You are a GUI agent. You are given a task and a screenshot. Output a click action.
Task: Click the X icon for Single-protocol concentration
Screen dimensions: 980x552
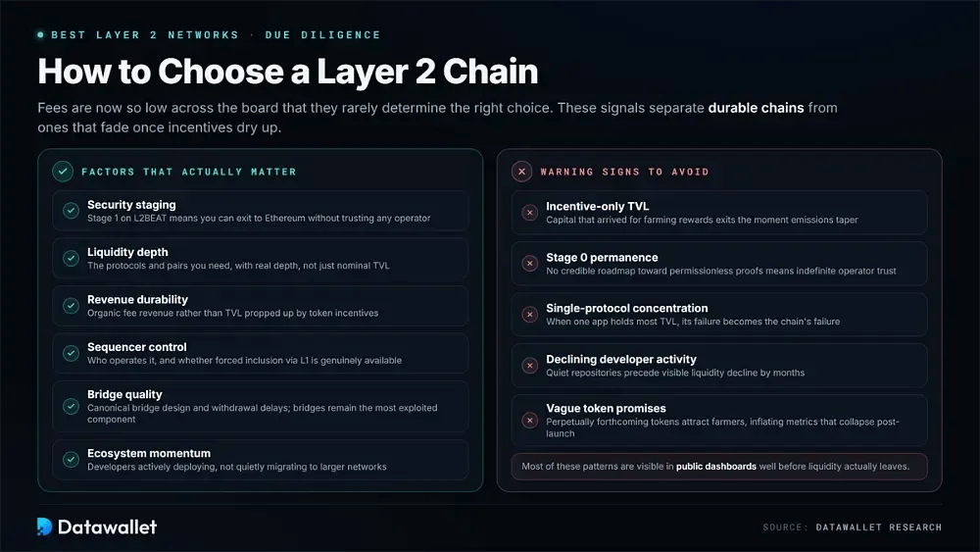530,315
